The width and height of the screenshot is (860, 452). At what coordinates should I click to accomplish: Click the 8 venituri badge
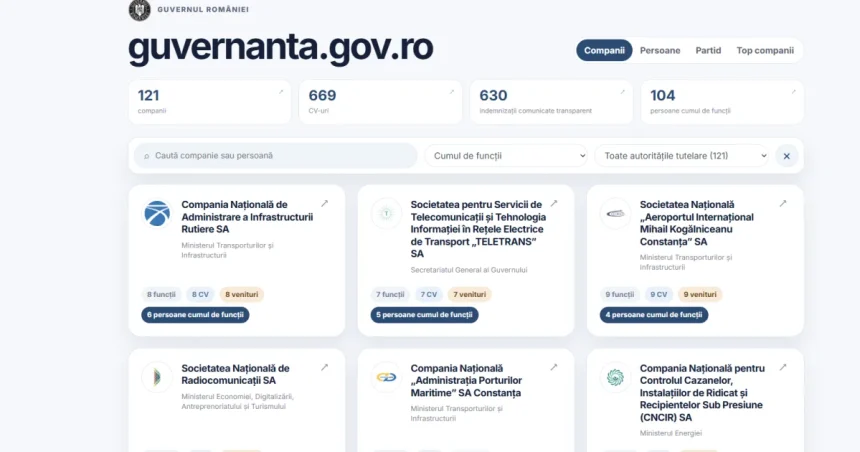[242, 295]
